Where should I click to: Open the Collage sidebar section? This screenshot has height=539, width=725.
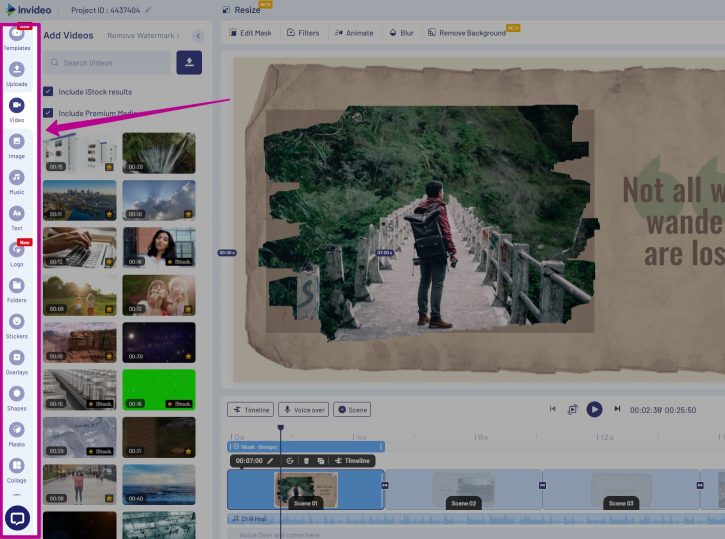click(17, 471)
